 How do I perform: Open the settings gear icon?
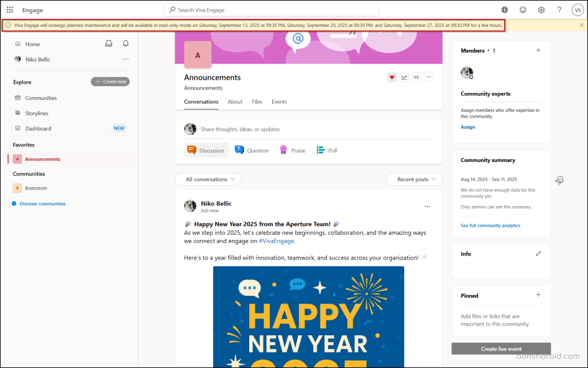coord(541,10)
